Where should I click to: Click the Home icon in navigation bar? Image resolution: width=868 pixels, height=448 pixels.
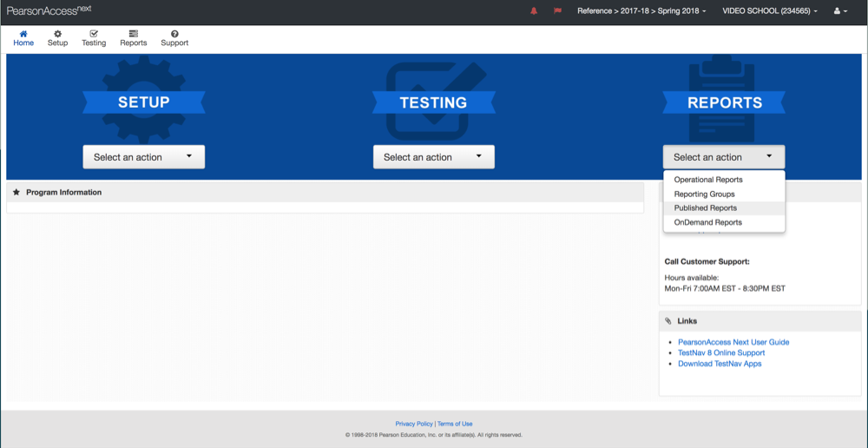(23, 35)
